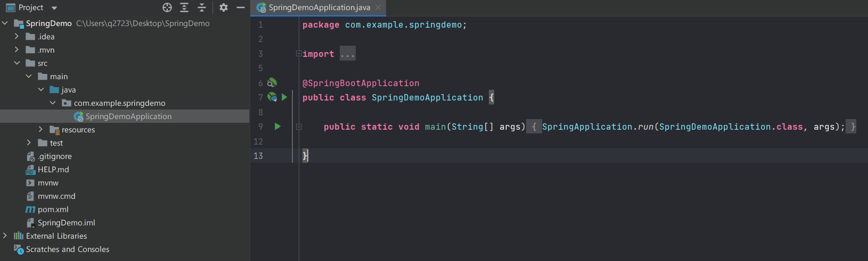Click the Collapse All icon in Project toolbar
Image resolution: width=868 pixels, height=261 pixels.
pos(202,7)
